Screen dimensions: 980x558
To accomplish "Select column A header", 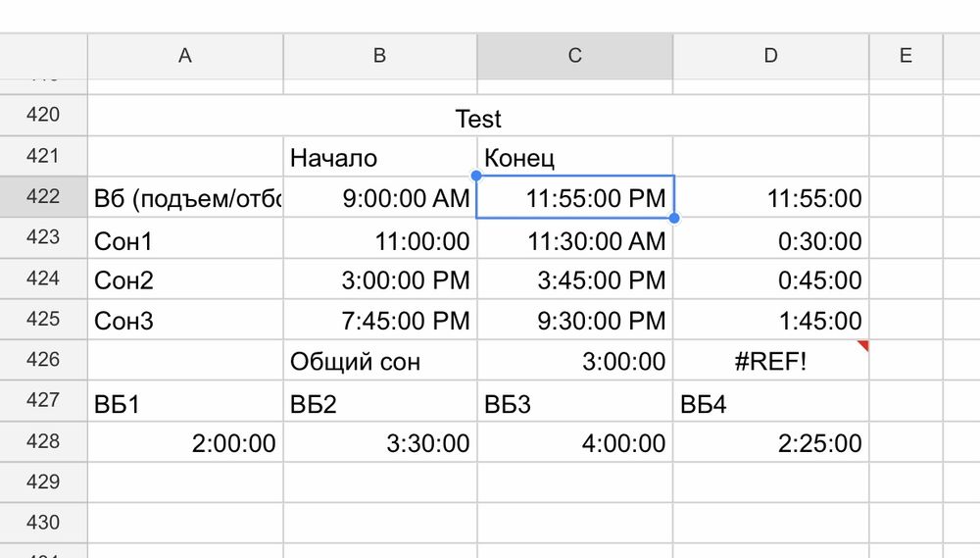I will click(184, 56).
